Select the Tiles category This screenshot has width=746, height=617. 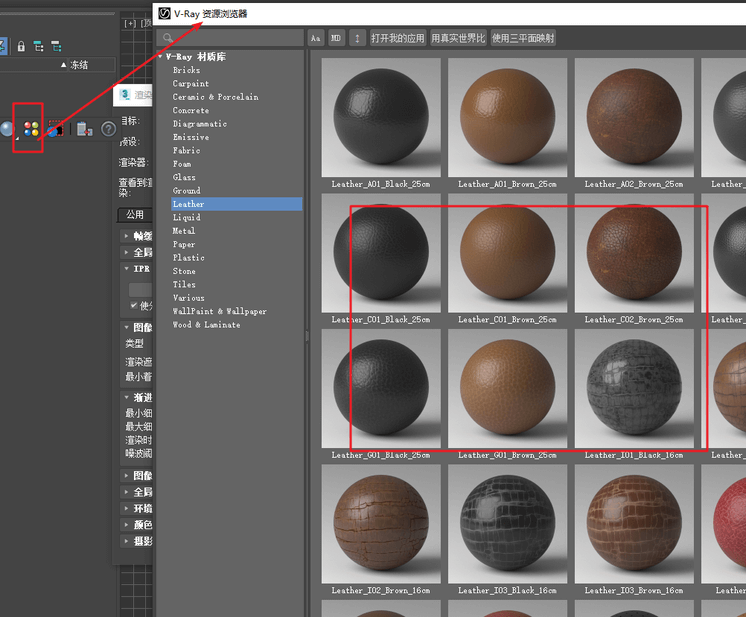(x=184, y=284)
